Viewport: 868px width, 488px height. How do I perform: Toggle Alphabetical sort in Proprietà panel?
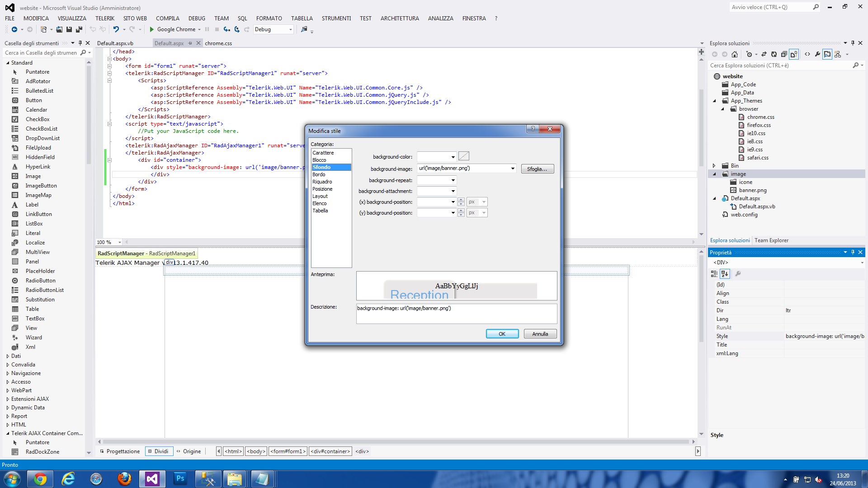pyautogui.click(x=725, y=274)
